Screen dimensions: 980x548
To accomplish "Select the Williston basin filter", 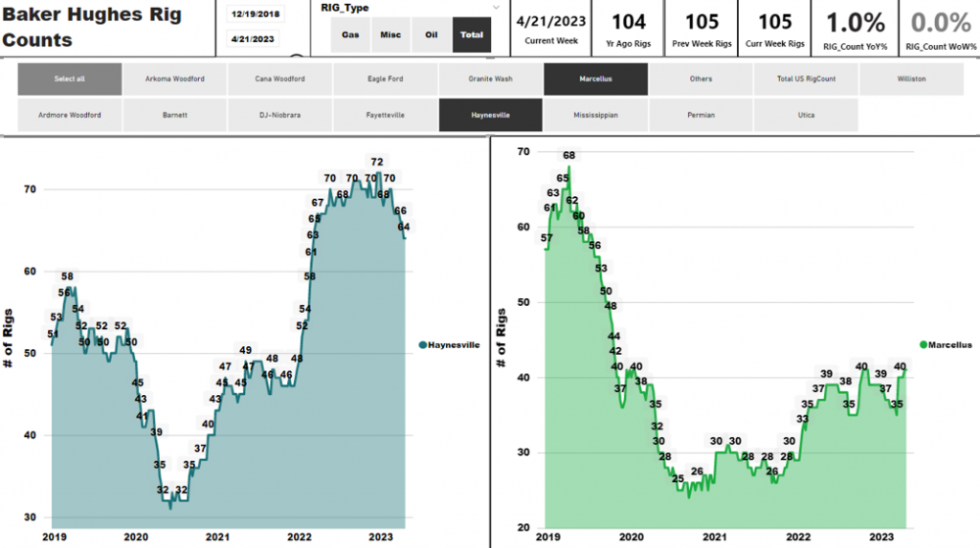I will [x=911, y=79].
